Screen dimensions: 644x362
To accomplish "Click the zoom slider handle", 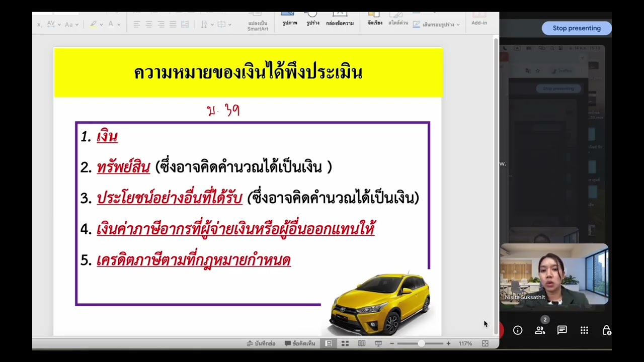I will tap(421, 343).
